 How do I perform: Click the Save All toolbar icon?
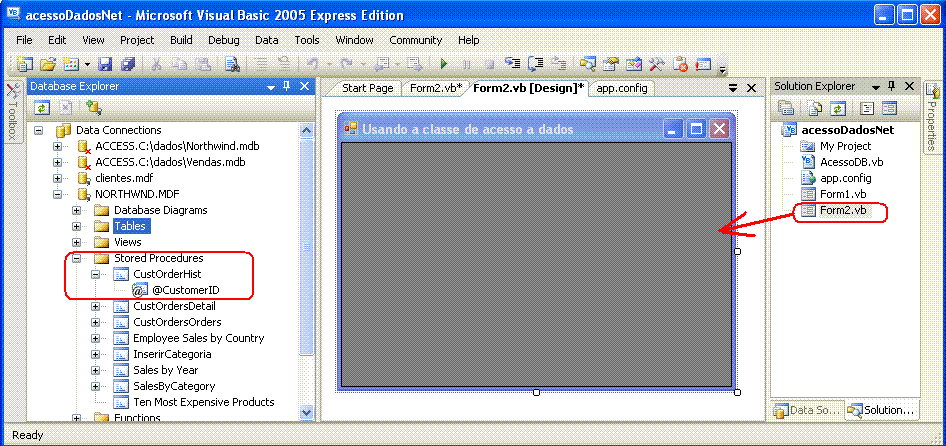click(127, 64)
